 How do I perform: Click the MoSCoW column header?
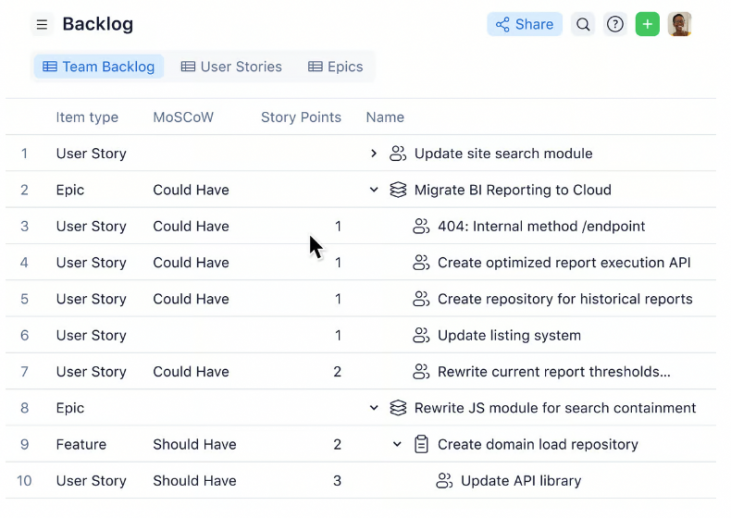coord(183,117)
